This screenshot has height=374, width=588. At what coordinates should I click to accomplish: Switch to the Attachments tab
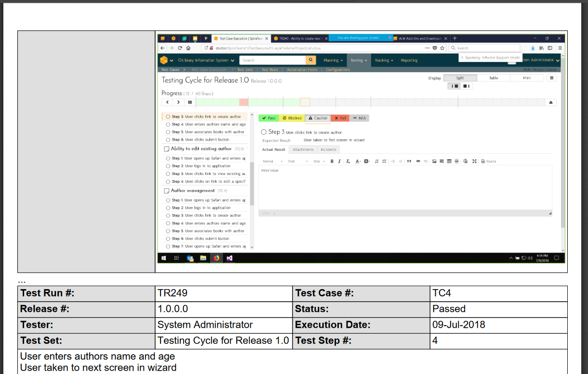[x=303, y=149]
